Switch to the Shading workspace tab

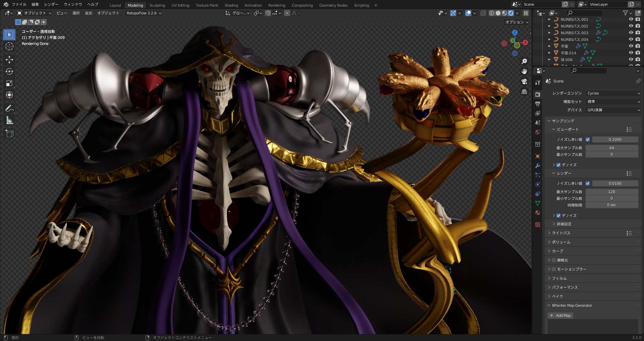[x=231, y=5]
